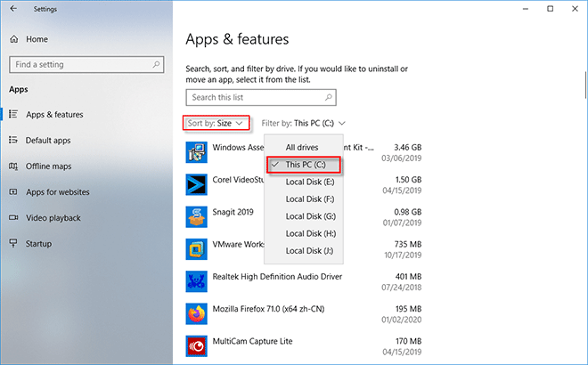The width and height of the screenshot is (588, 365).
Task: Click the 01/07/2019 install date
Action: pos(402,223)
